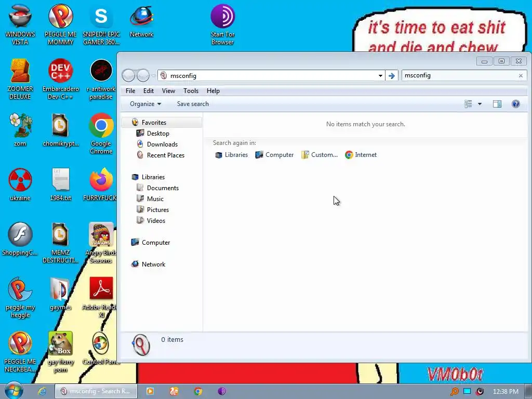The image size is (532, 399).
Task: Open the Help menu
Action: (x=213, y=91)
